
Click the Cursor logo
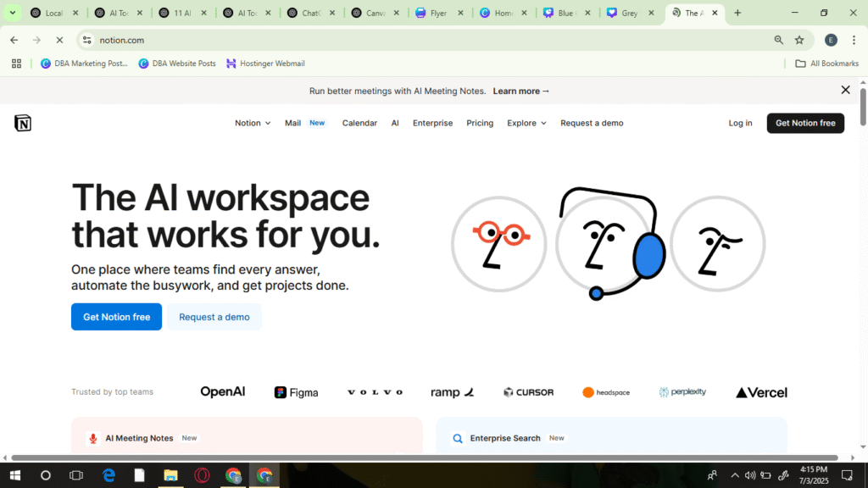tap(528, 392)
